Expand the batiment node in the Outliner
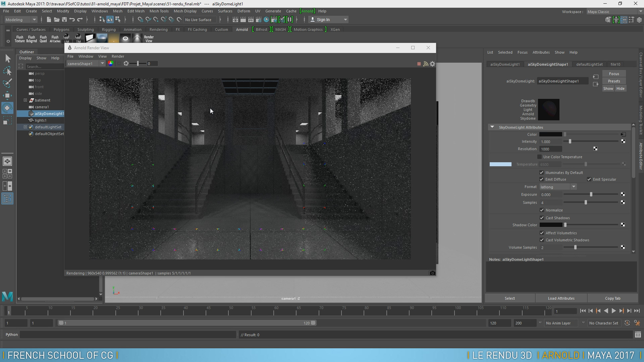The image size is (644, 362). [x=25, y=100]
